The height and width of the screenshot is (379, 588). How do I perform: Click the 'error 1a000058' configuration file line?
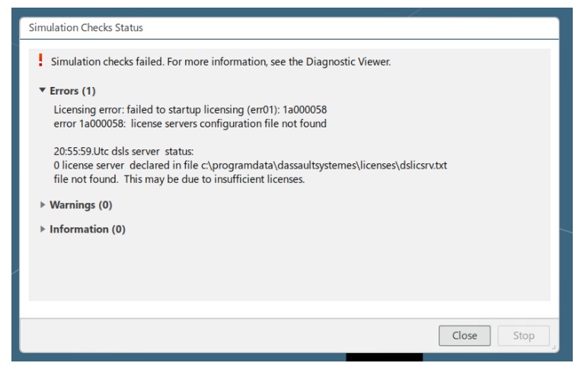click(x=190, y=124)
